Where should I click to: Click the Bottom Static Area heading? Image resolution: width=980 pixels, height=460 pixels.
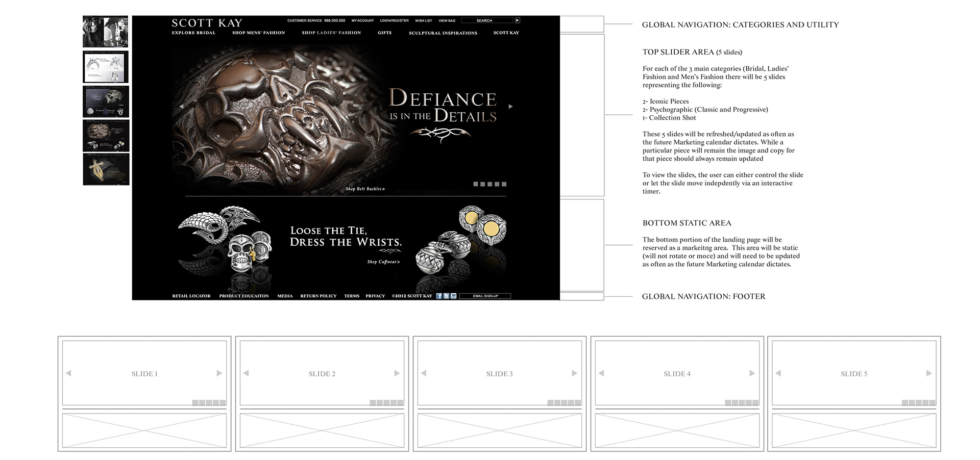[687, 223]
